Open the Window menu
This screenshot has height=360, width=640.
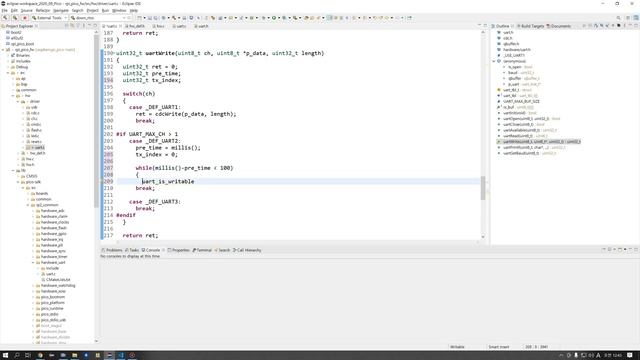coord(119,10)
